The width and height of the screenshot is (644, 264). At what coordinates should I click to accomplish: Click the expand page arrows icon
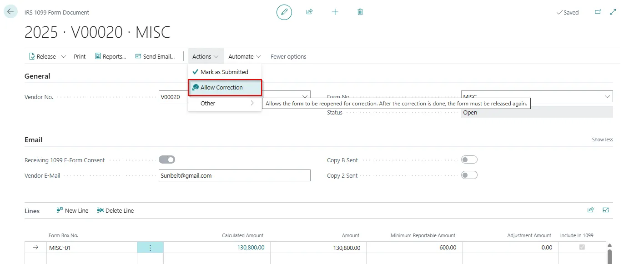613,12
